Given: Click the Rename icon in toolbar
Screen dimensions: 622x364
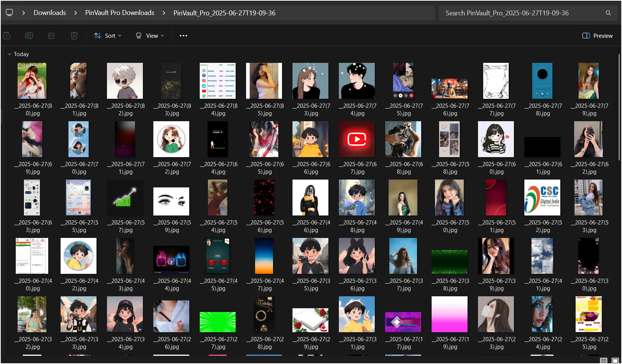Looking at the screenshot, I should click(29, 36).
